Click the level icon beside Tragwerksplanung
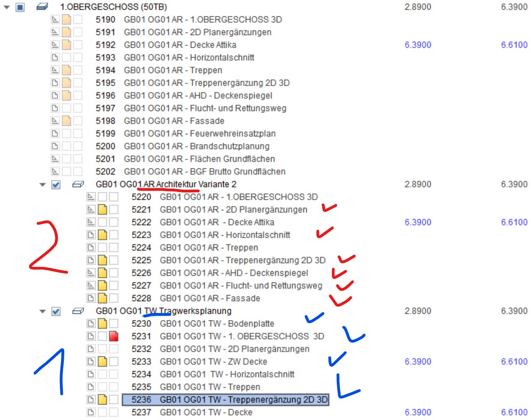Screen dimensions: 531x420 [77, 311]
